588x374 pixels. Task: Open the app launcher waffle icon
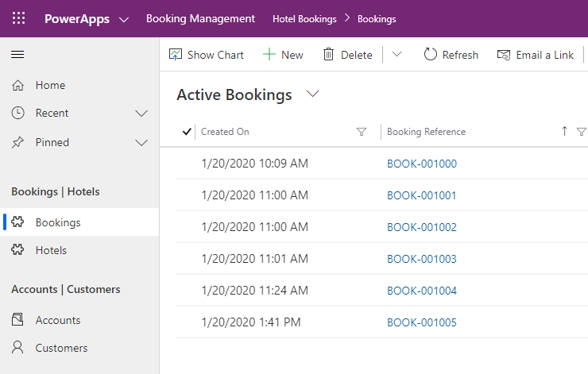18,18
